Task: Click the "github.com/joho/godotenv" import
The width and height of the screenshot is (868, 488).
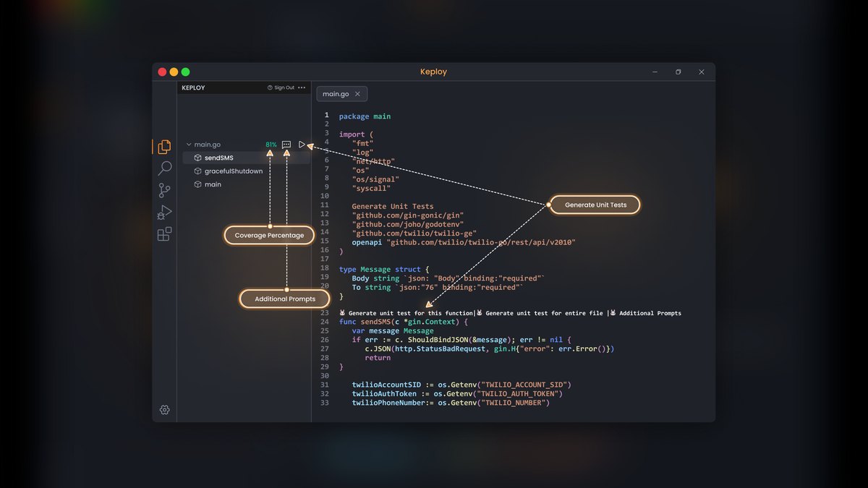Action: [x=408, y=224]
